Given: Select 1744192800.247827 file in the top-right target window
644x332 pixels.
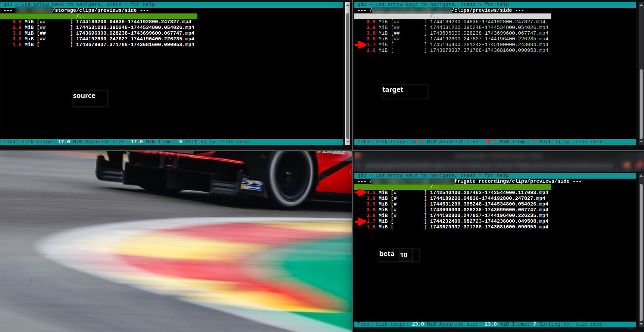Looking at the screenshot, I should [457, 39].
